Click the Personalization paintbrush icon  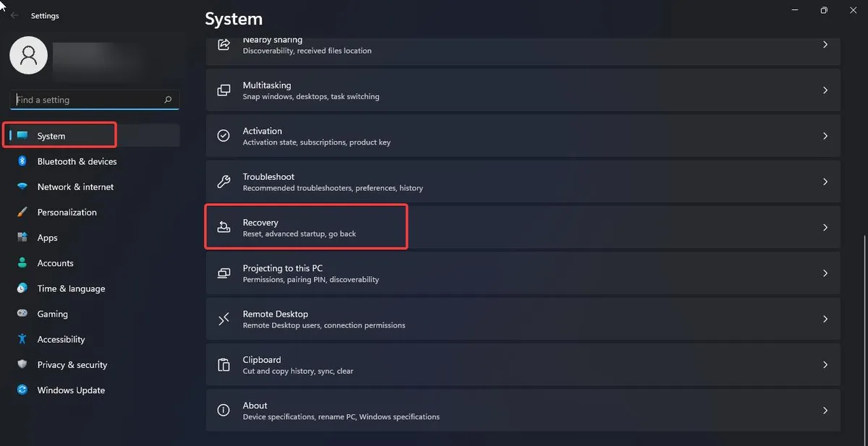[22, 212]
